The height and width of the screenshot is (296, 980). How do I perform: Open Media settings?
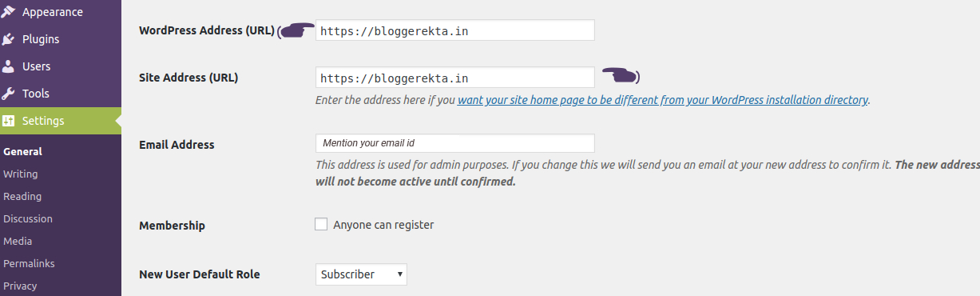coord(18,241)
